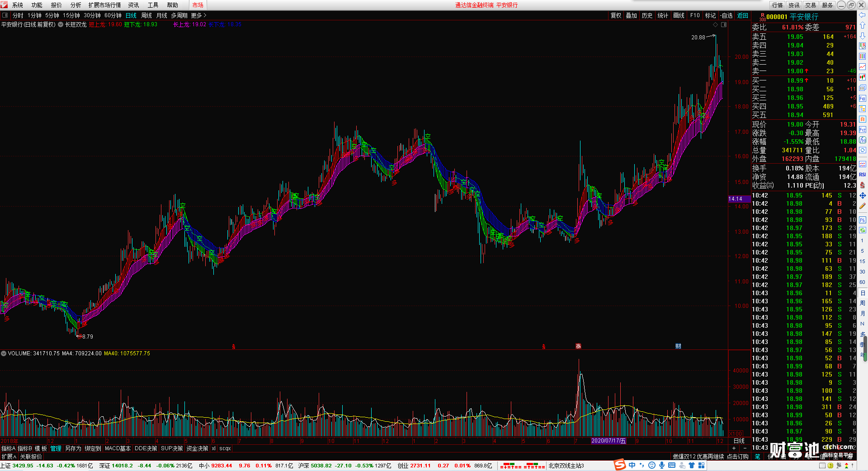Open the 系统 menu

(18, 5)
